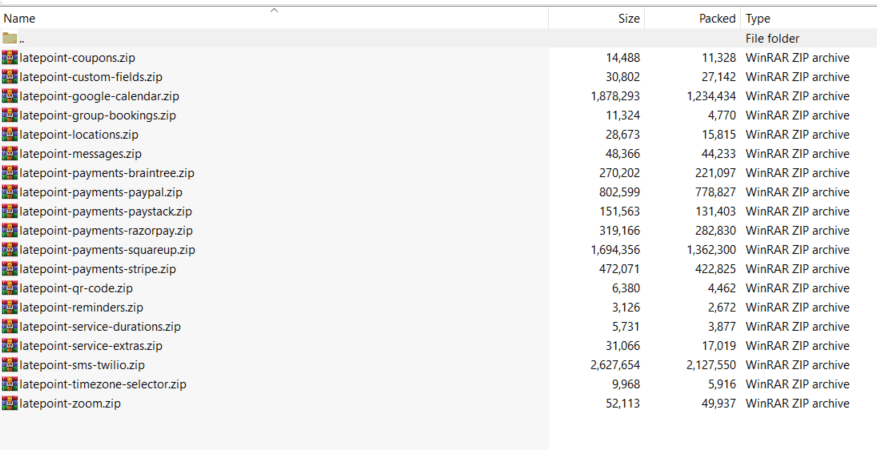Viewport: 877px width, 450px height.
Task: Select the file name latepoint-payments-stripe.zip
Action: coord(98,269)
